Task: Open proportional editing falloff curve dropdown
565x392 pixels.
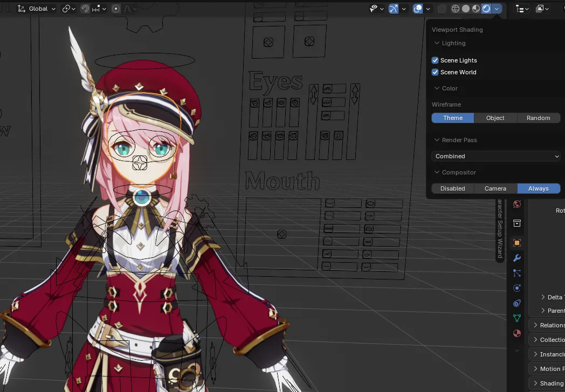Action: [x=130, y=9]
